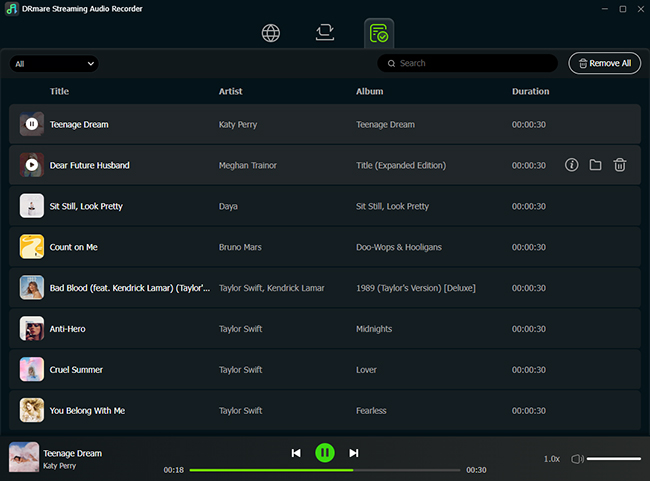Click artist Daya
The image size is (650, 481).
tap(228, 206)
